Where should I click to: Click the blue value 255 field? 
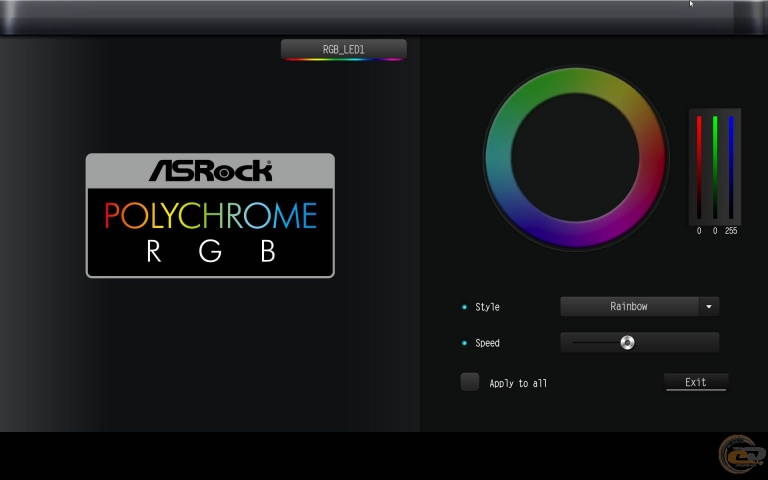[x=731, y=231]
